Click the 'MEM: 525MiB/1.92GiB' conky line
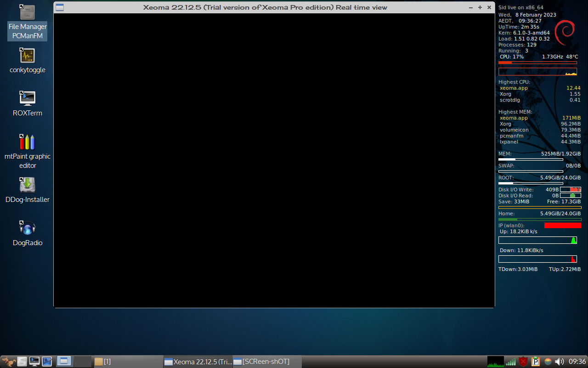 pos(540,154)
